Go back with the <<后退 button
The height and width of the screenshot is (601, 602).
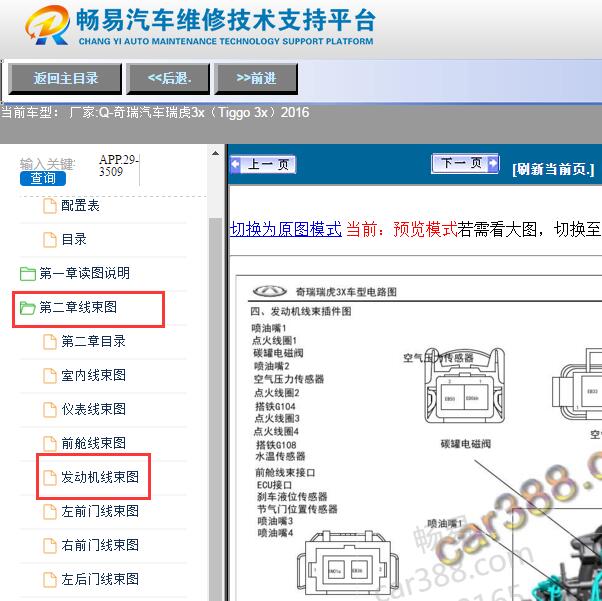[x=168, y=79]
